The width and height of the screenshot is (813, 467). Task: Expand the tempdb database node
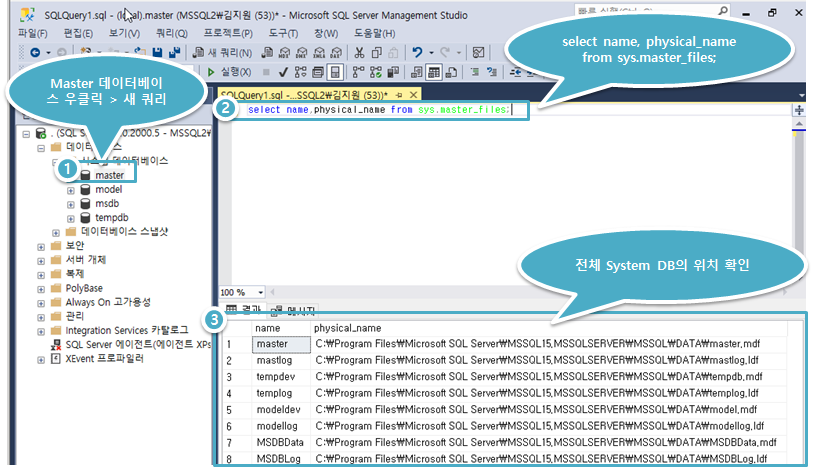pos(71,218)
